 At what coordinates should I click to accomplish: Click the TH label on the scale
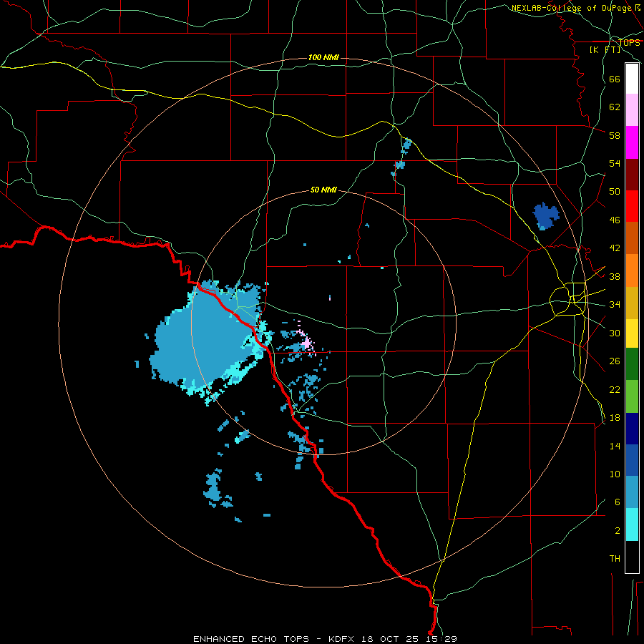pos(615,559)
